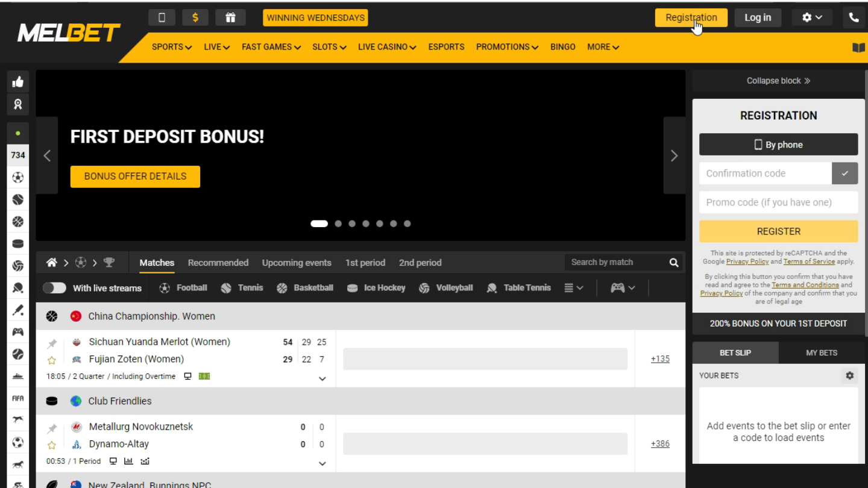Click the BONUS OFFER DETAILS button
Screen dimensions: 868x488
coord(135,177)
